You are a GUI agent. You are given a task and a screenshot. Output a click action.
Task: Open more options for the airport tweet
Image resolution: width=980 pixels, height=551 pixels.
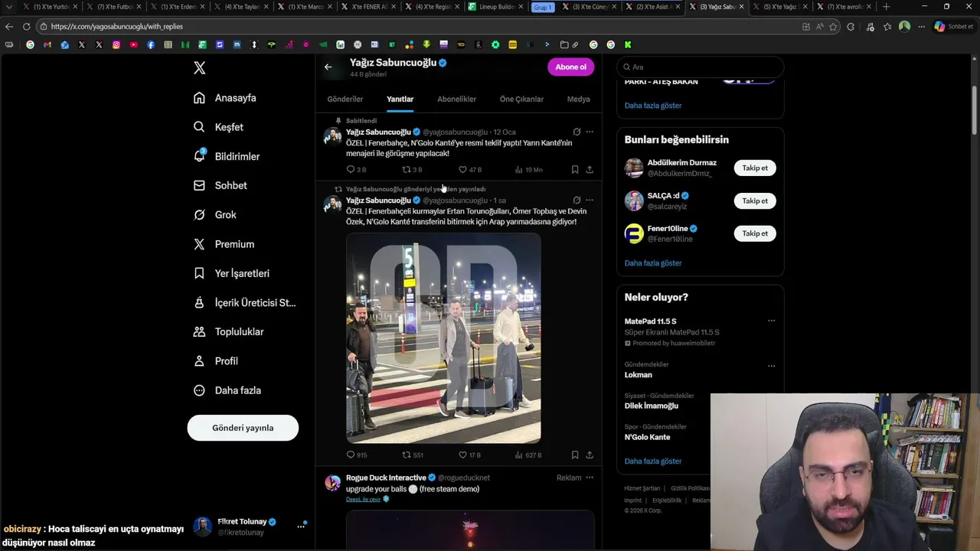pyautogui.click(x=590, y=201)
